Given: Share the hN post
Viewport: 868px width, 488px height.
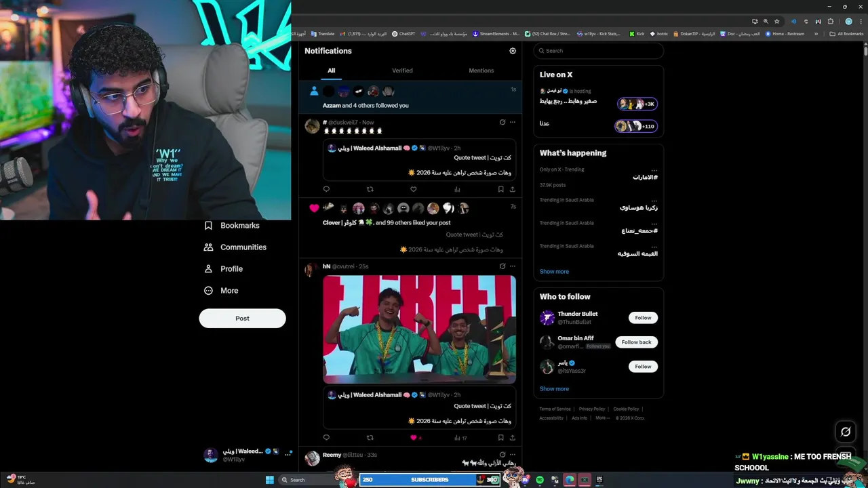Looking at the screenshot, I should point(512,438).
